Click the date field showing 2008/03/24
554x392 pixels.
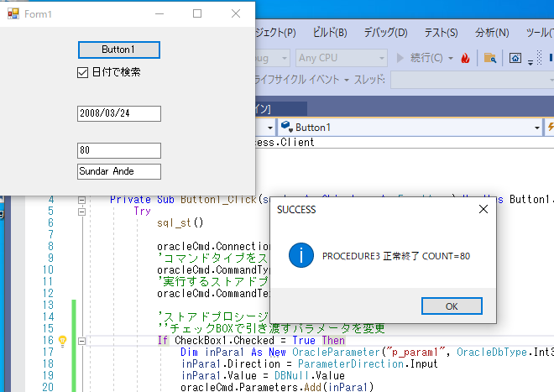click(x=118, y=112)
